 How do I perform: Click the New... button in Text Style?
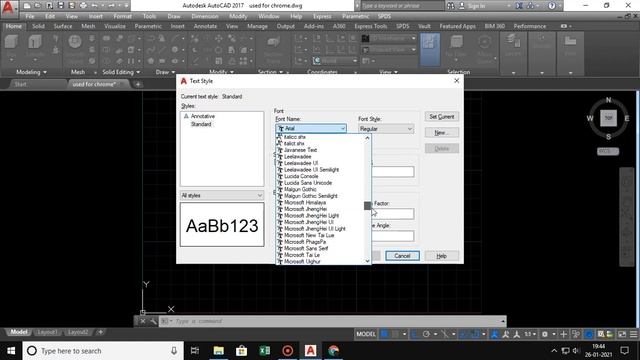(x=442, y=133)
